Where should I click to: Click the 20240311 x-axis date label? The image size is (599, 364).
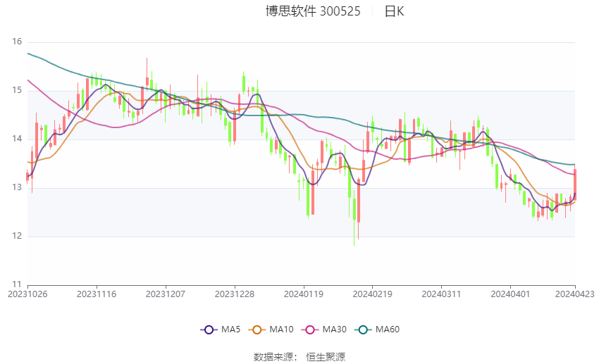pos(441,294)
